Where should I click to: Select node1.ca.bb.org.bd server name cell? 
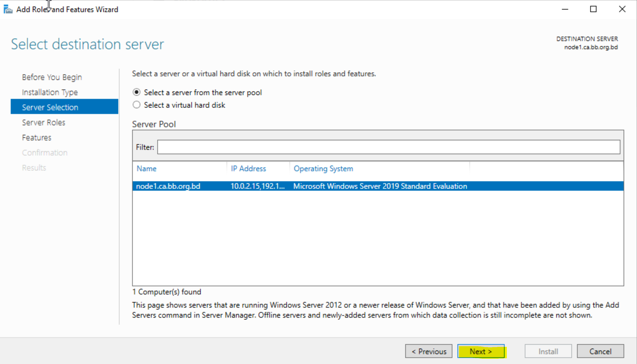pyautogui.click(x=168, y=186)
